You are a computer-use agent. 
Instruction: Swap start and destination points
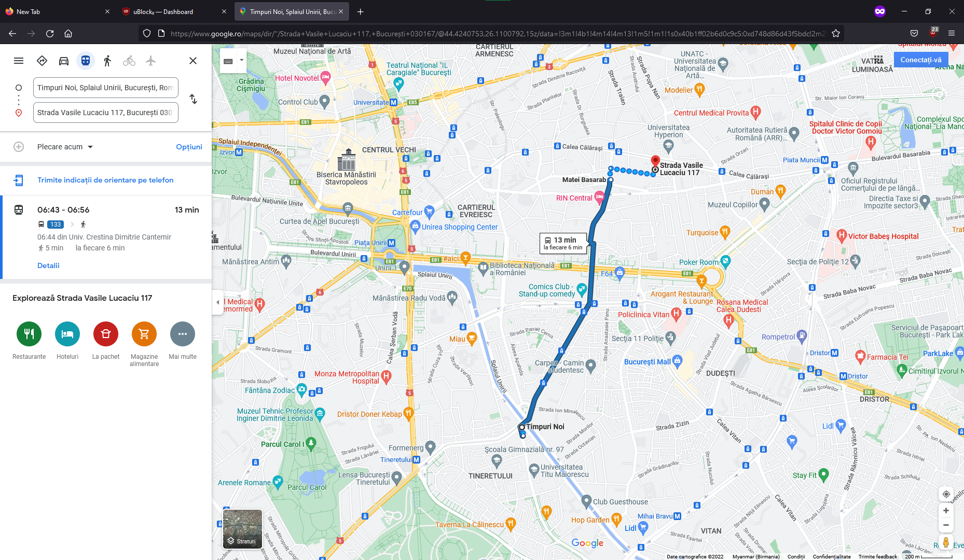click(x=193, y=99)
